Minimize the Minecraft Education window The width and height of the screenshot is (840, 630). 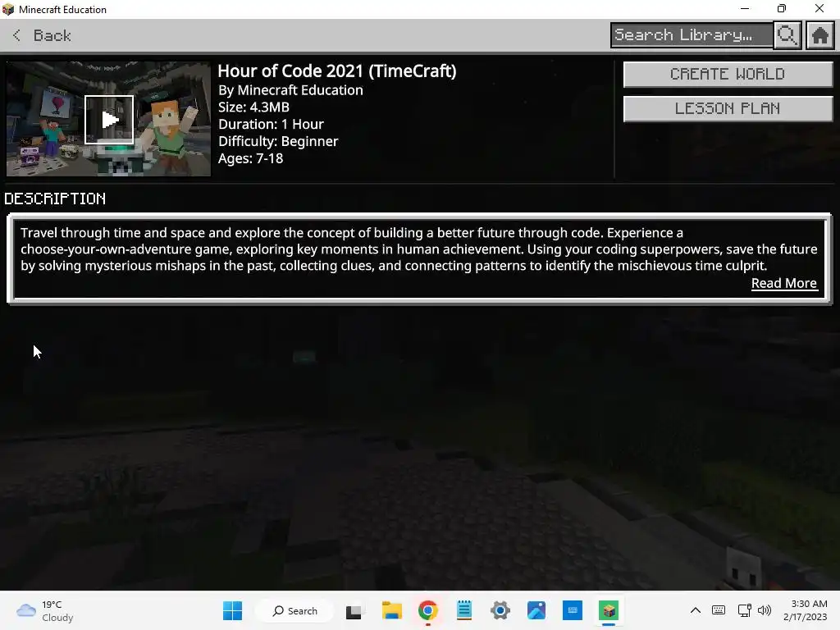745,8
